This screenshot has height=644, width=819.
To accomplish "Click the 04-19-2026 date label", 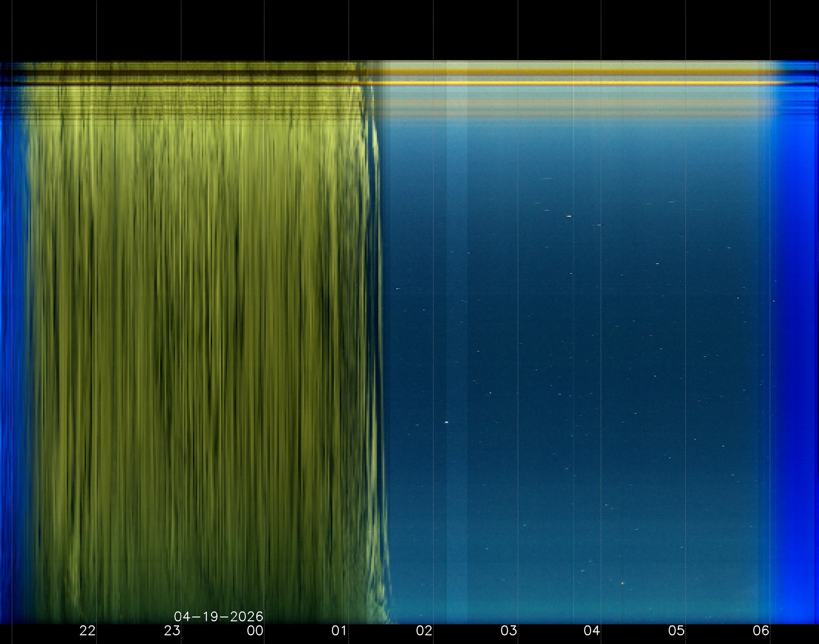I will (218, 616).
